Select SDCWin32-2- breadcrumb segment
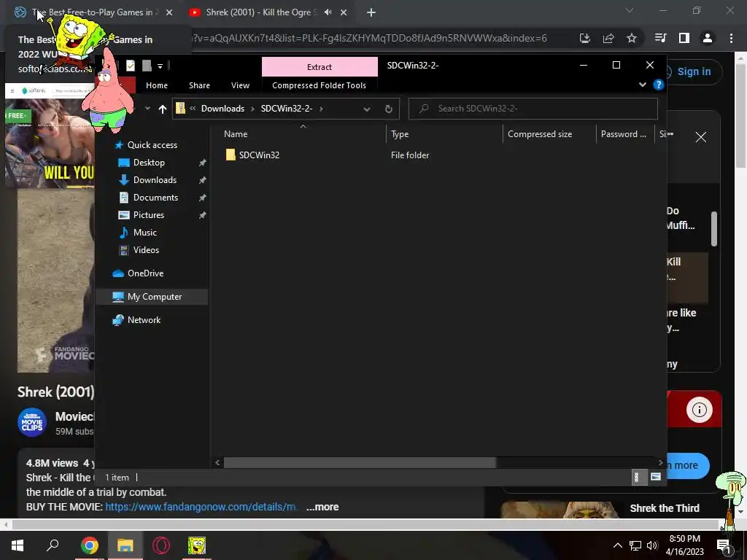 [x=286, y=109]
